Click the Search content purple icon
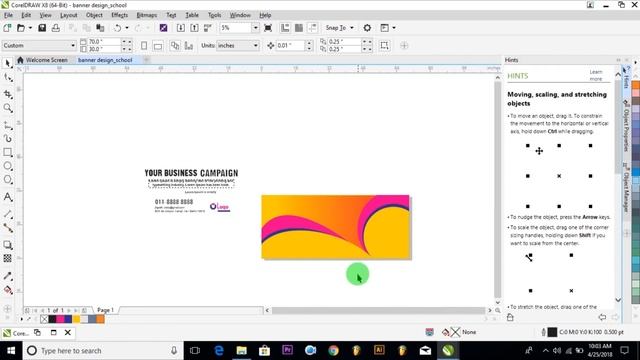Image resolution: width=640 pixels, height=360 pixels. pos(163,28)
